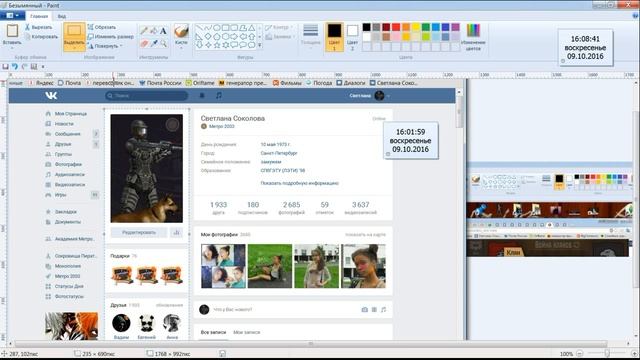Viewport: 640px width, 360px height.
Task: Click the Показать подробную информацию link
Action: point(300,183)
